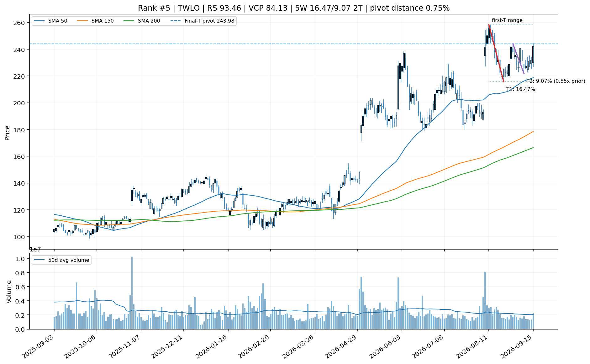The width and height of the screenshot is (590, 364).
Task: Click the tallest volume bar near November 2025
Action: coord(132,293)
